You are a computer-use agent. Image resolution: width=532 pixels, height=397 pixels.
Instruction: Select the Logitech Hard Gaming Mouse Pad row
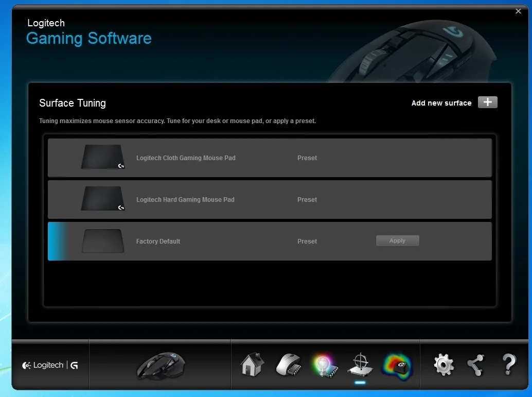point(270,199)
